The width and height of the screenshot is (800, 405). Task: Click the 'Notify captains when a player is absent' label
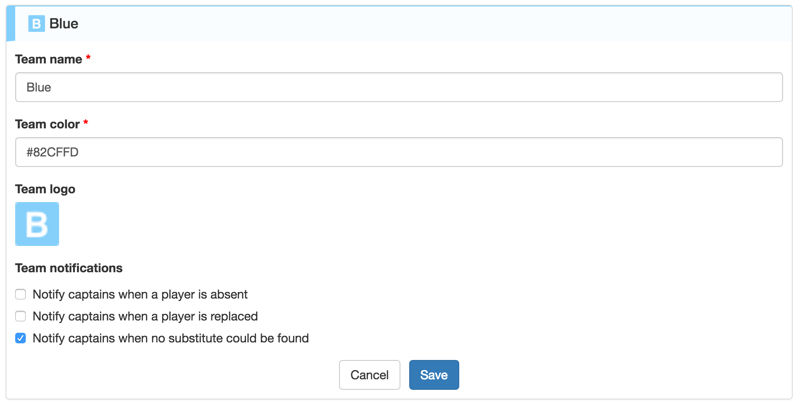click(x=140, y=294)
